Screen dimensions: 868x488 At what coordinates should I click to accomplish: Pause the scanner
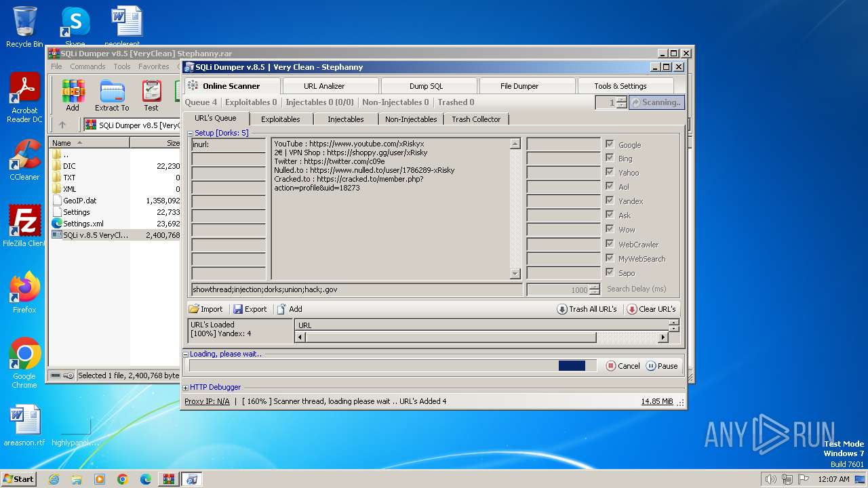click(x=662, y=366)
